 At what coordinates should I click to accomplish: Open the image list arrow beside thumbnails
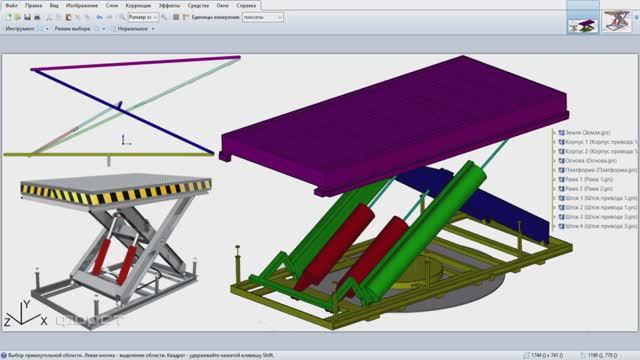coord(636,18)
